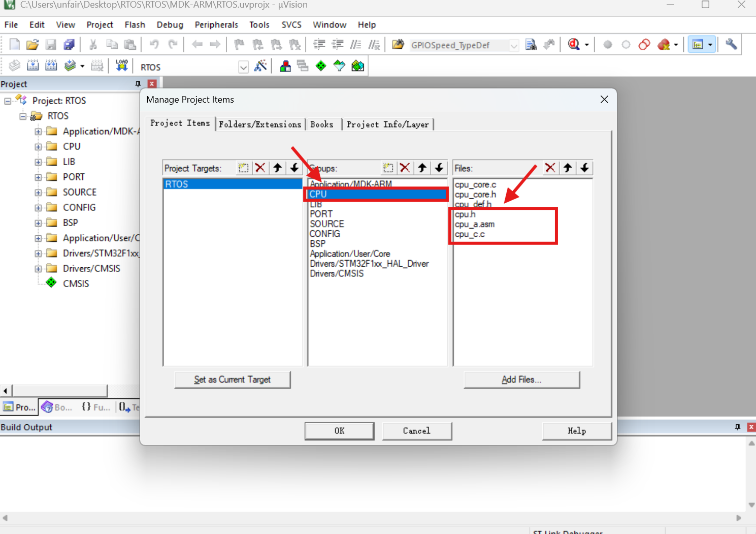Delete file using Files red X icon
756x534 pixels.
click(550, 168)
